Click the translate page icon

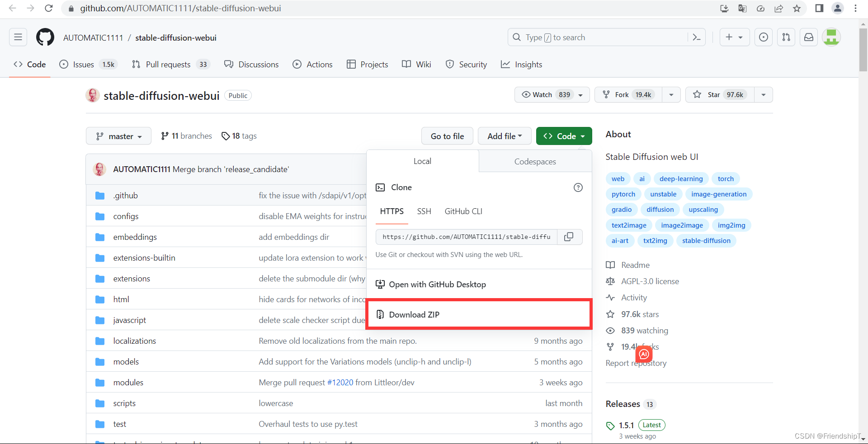742,8
